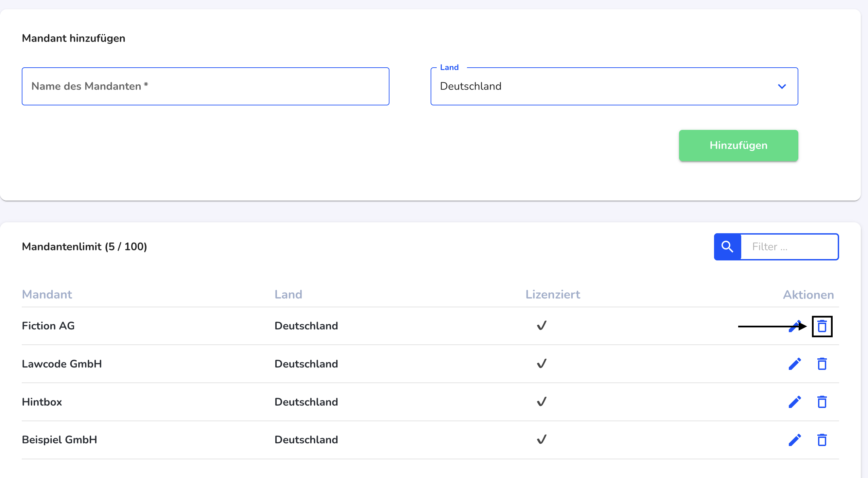Delete the Fiction AG mandant
Viewport: 868px width, 478px height.
click(x=822, y=326)
